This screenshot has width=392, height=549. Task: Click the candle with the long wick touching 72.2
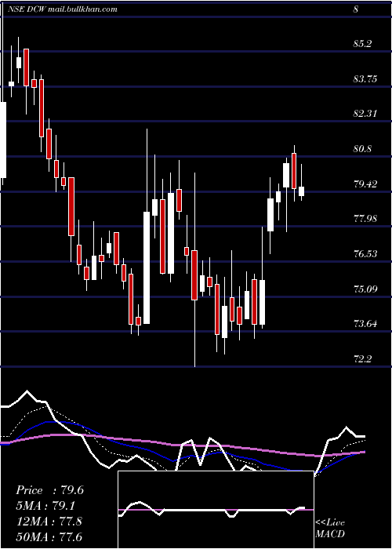pyautogui.click(x=194, y=274)
